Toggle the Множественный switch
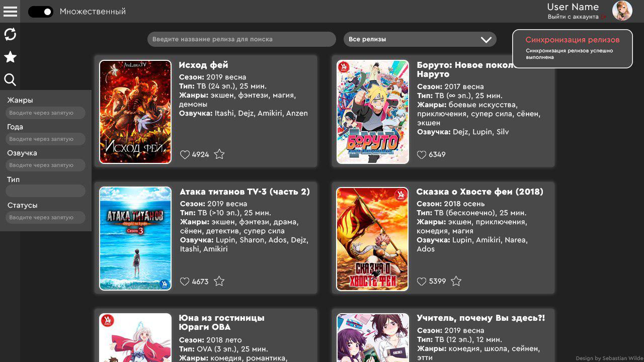The height and width of the screenshot is (362, 644). pos(41,12)
